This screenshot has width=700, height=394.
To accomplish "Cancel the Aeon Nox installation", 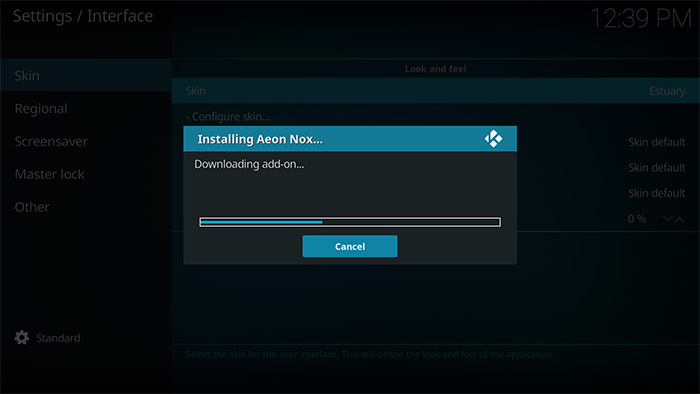I will 350,246.
